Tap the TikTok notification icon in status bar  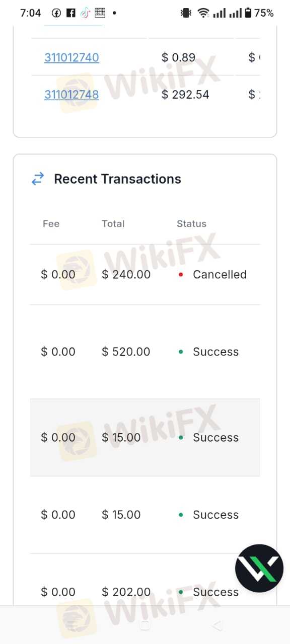coord(85,13)
